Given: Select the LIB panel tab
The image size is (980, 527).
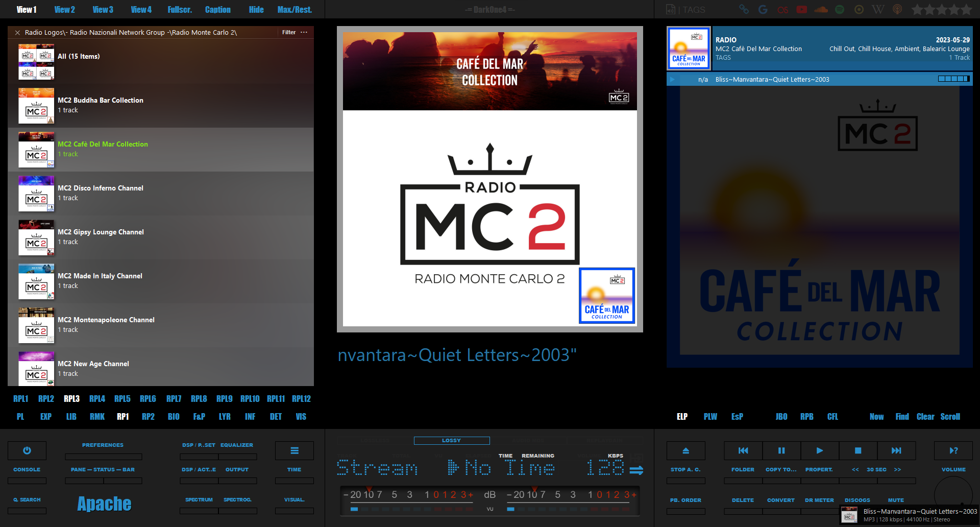Looking at the screenshot, I should pos(71,417).
